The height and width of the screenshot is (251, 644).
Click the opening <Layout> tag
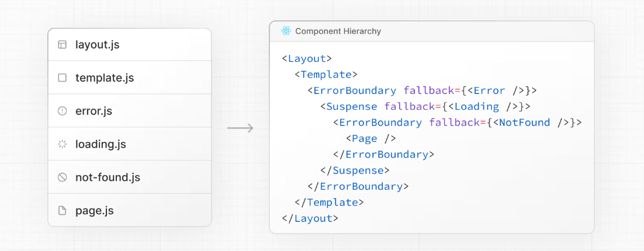[x=307, y=58]
